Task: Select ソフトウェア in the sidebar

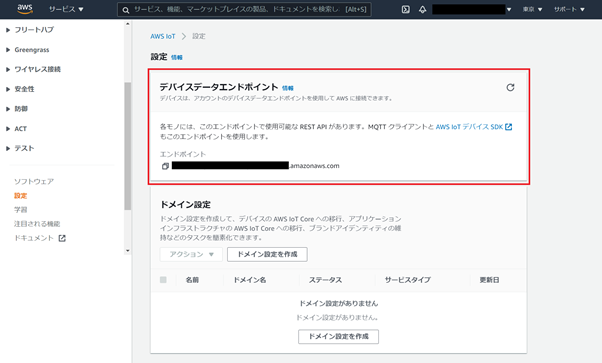Action: [34, 181]
